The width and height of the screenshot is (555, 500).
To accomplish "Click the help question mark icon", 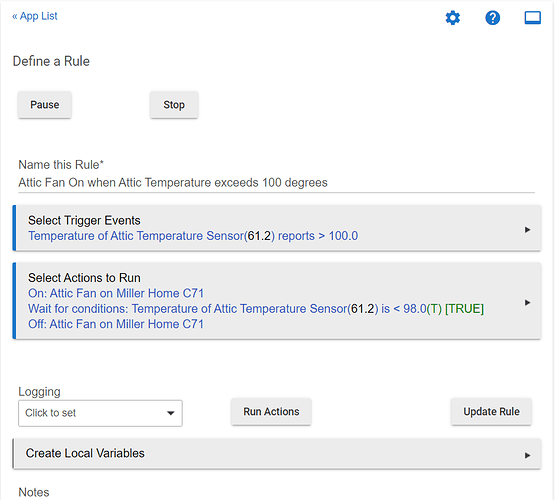I will pyautogui.click(x=492, y=17).
